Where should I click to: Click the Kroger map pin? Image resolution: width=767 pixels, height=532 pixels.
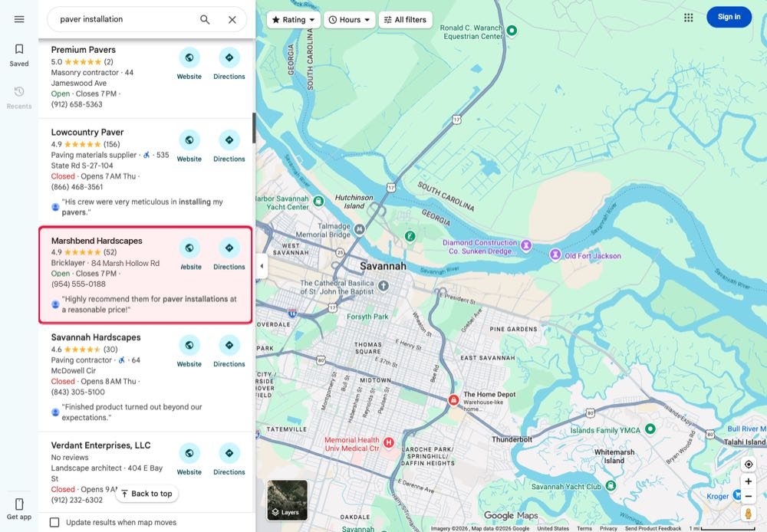(x=736, y=495)
